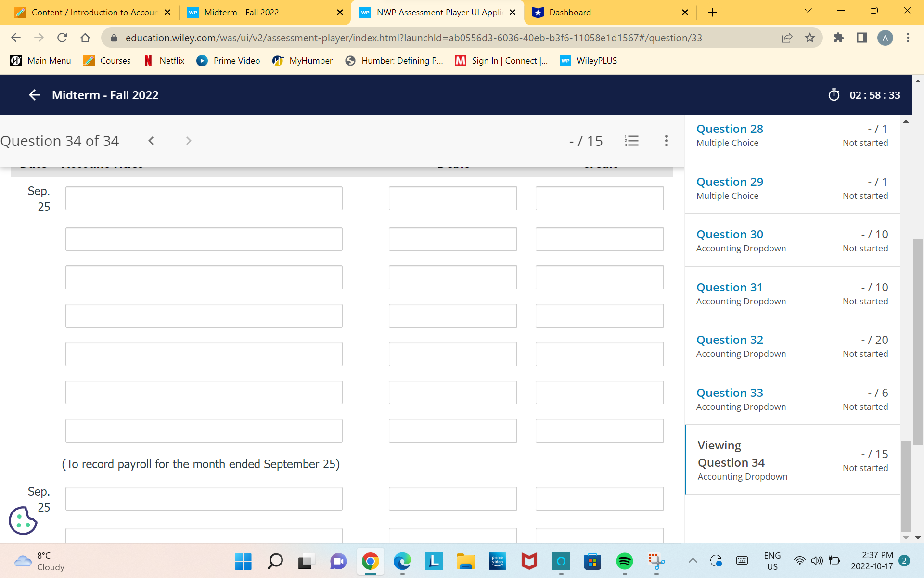
Task: Click the back arrow beside Midterm - Fall 2022
Action: pos(34,95)
